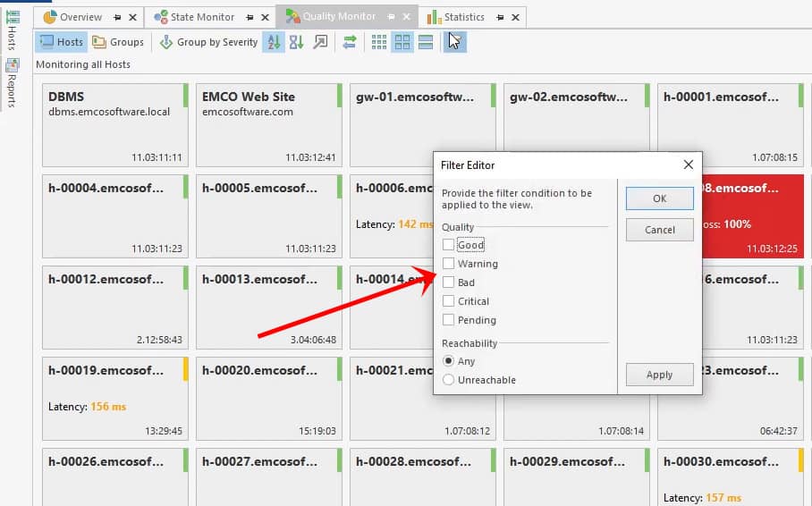Select the h-00027 host tile
This screenshot has width=812, height=506.
[269, 476]
